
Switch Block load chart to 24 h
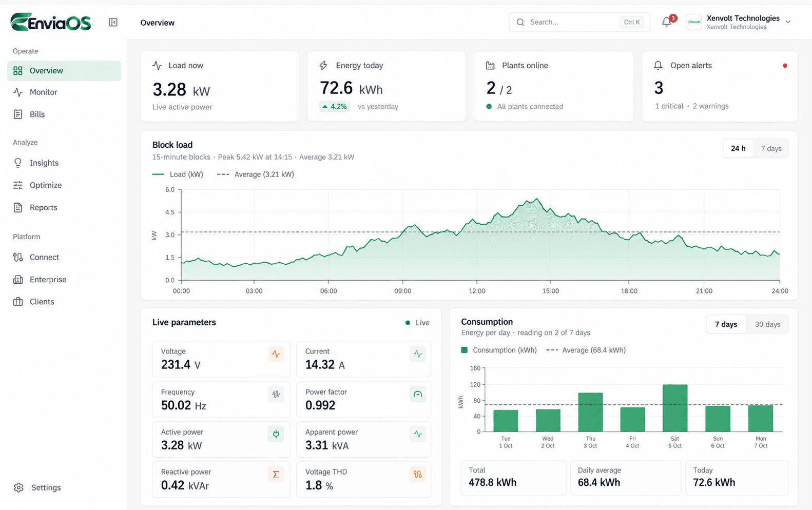pos(738,148)
